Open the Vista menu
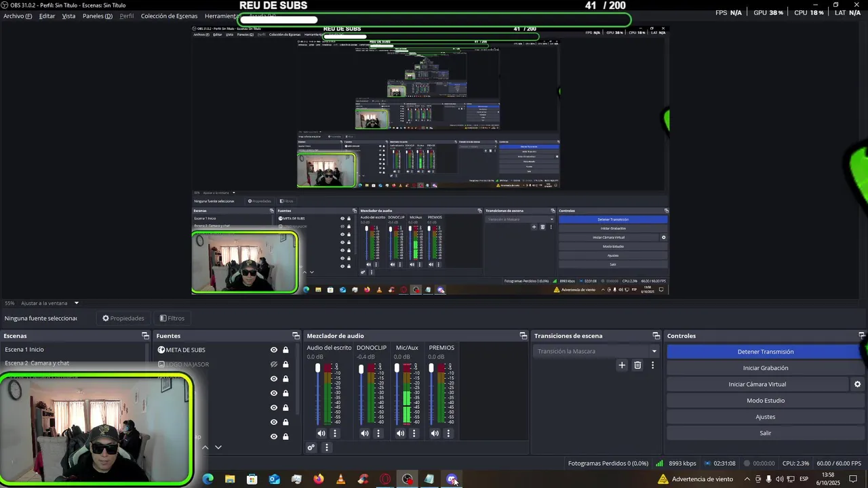Screen dimensions: 868x488 68,16
